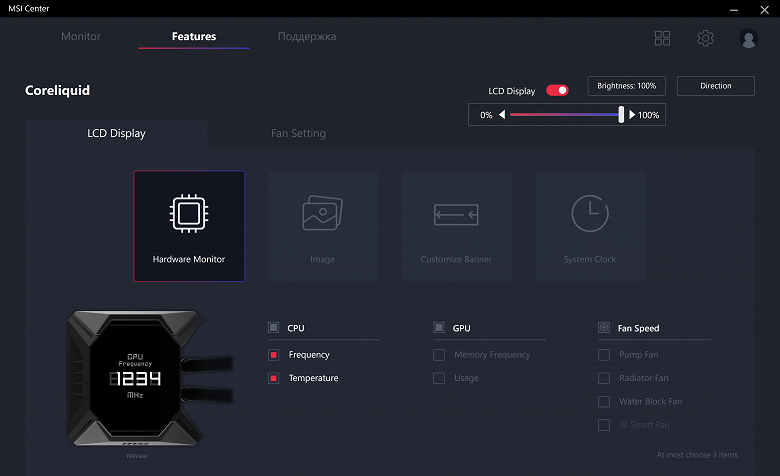Click the Brightness: 100% button
The image size is (780, 476).
pos(626,86)
